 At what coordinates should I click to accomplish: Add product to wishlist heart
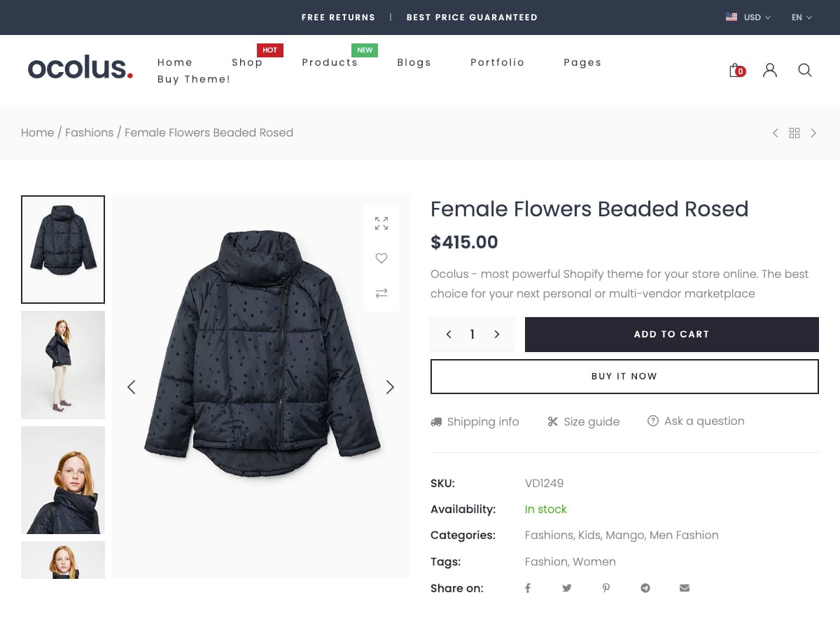point(381,258)
